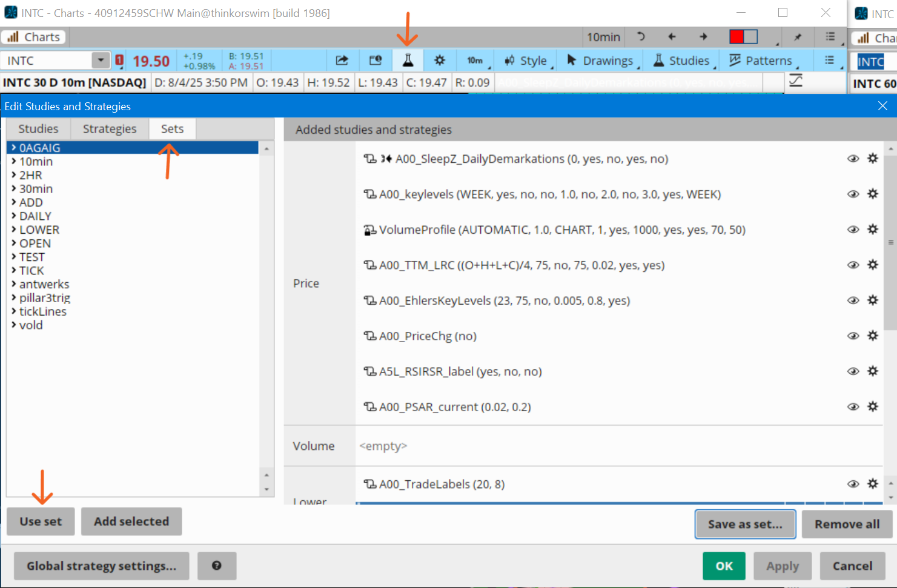This screenshot has width=897, height=588.
Task: Open settings gear for A00_keylevels
Action: pyautogui.click(x=873, y=194)
